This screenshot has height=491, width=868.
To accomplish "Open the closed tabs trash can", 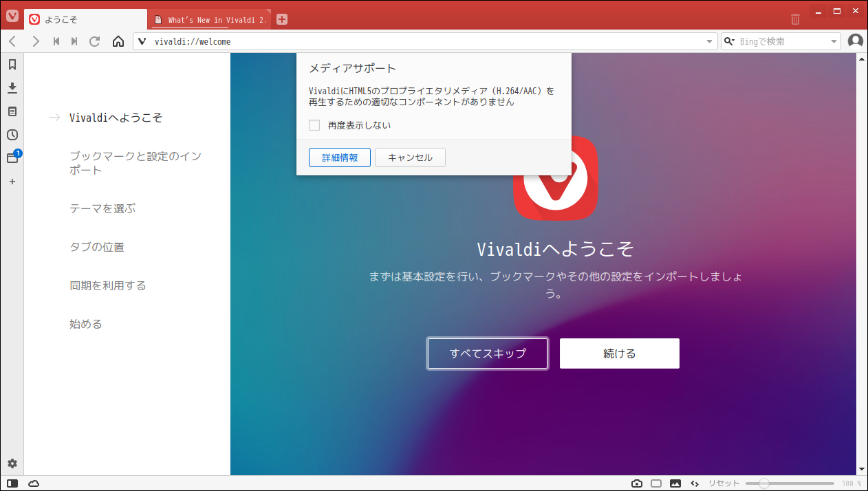I will click(x=795, y=19).
